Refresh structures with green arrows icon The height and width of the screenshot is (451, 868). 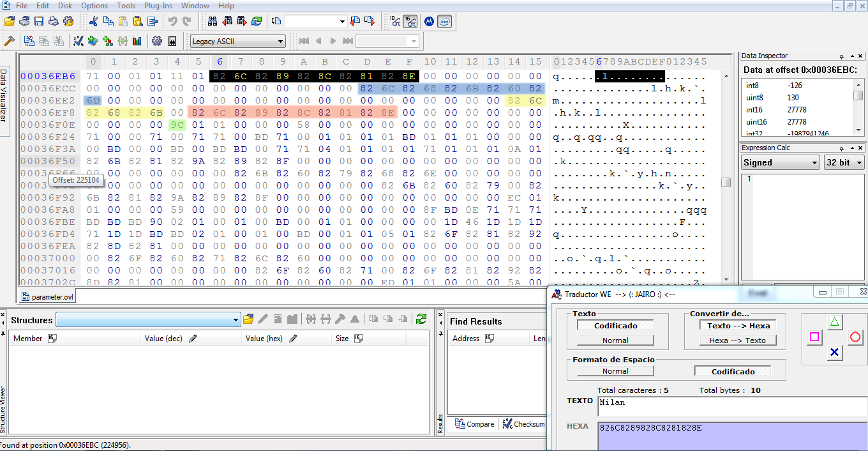(x=421, y=319)
